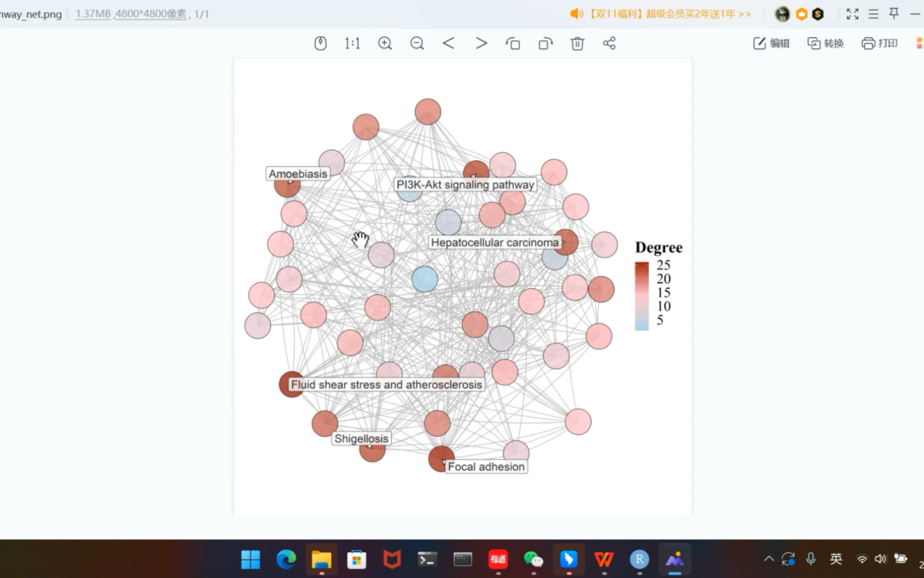Zoom out of the image

pyautogui.click(x=417, y=43)
